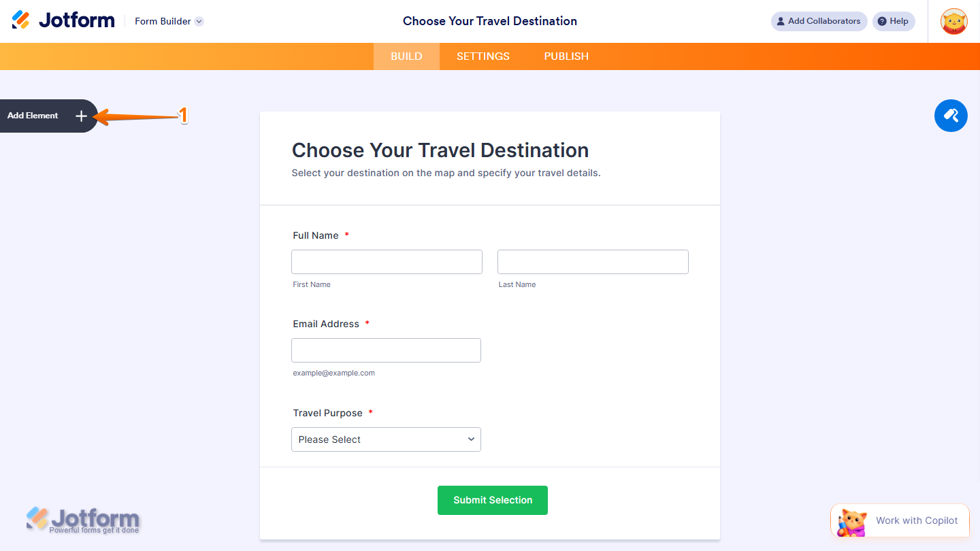Image resolution: width=980 pixels, height=551 pixels.
Task: Expand the Form Builder chevron dropdown
Action: pyautogui.click(x=198, y=21)
